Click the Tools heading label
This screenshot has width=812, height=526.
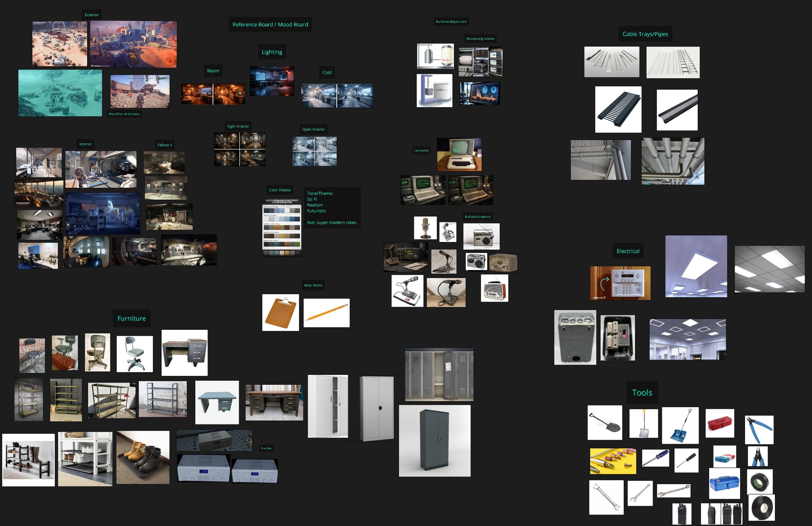(642, 393)
